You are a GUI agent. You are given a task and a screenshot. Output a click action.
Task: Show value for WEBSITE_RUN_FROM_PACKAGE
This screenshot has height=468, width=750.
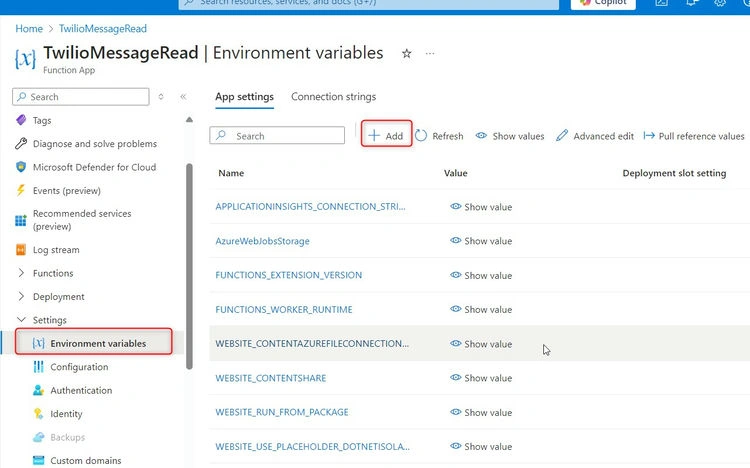tap(481, 412)
